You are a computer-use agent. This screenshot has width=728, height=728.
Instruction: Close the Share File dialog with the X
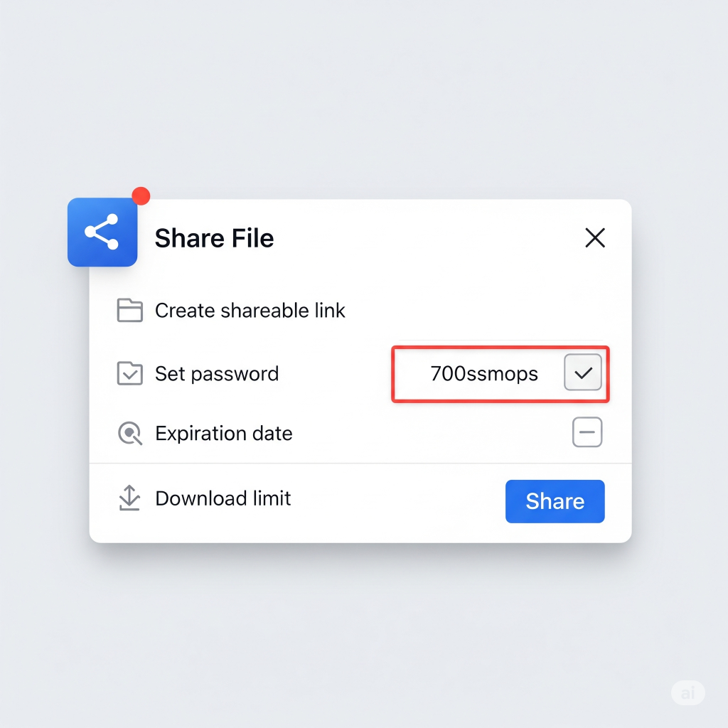pos(595,237)
